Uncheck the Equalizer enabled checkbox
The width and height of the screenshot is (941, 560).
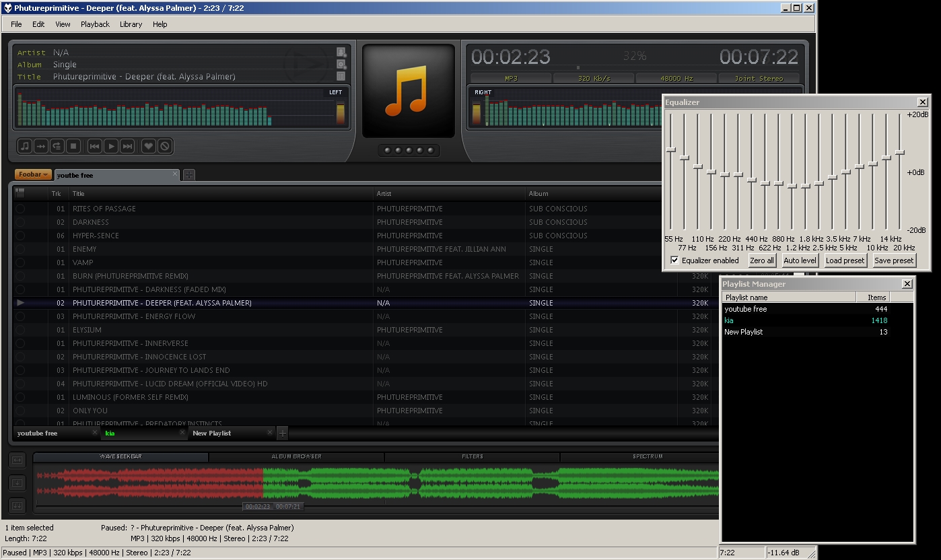click(x=674, y=260)
